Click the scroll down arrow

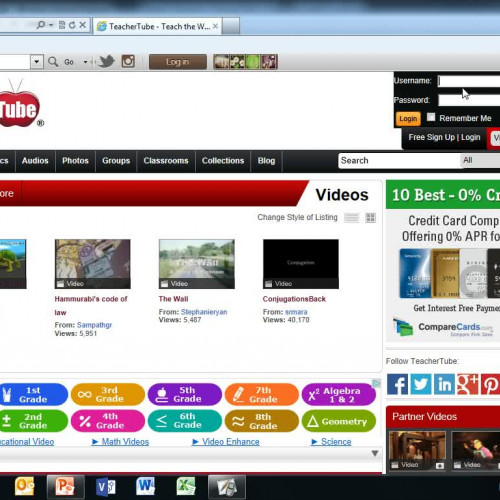(375, 453)
